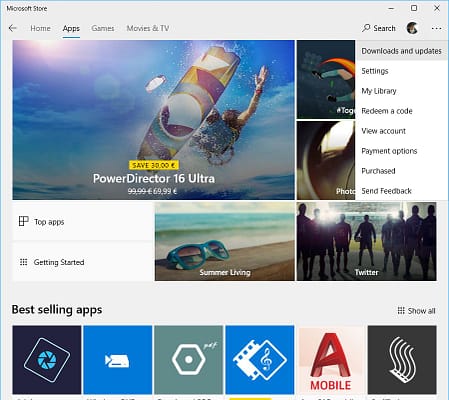
Task: Open the film and music clef app tile
Action: (260, 360)
